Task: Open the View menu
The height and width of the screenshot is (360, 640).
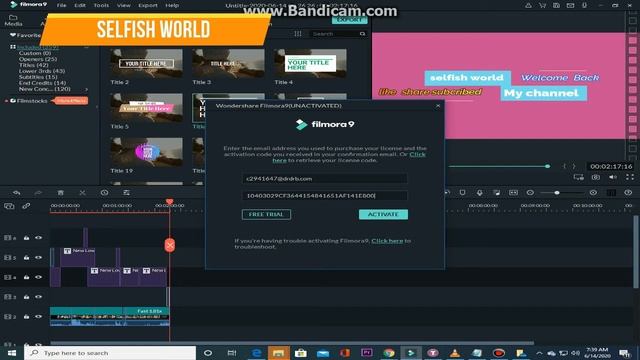Action: pyautogui.click(x=124, y=5)
